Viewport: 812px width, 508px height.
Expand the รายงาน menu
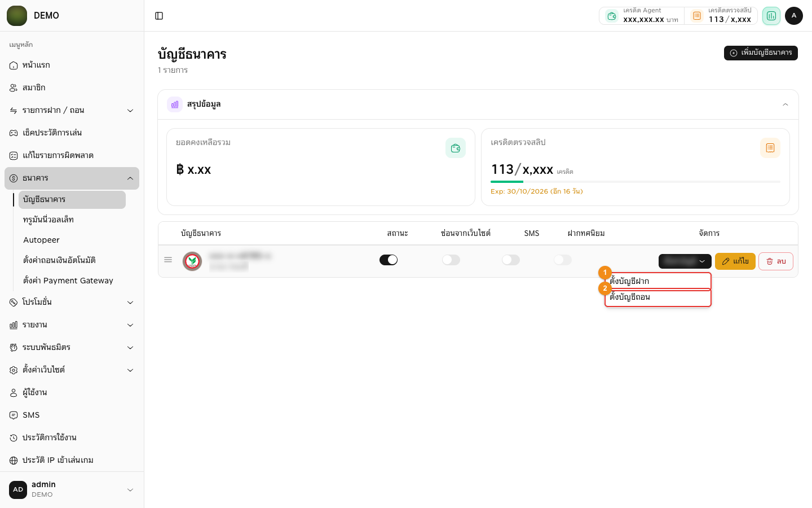pyautogui.click(x=72, y=325)
